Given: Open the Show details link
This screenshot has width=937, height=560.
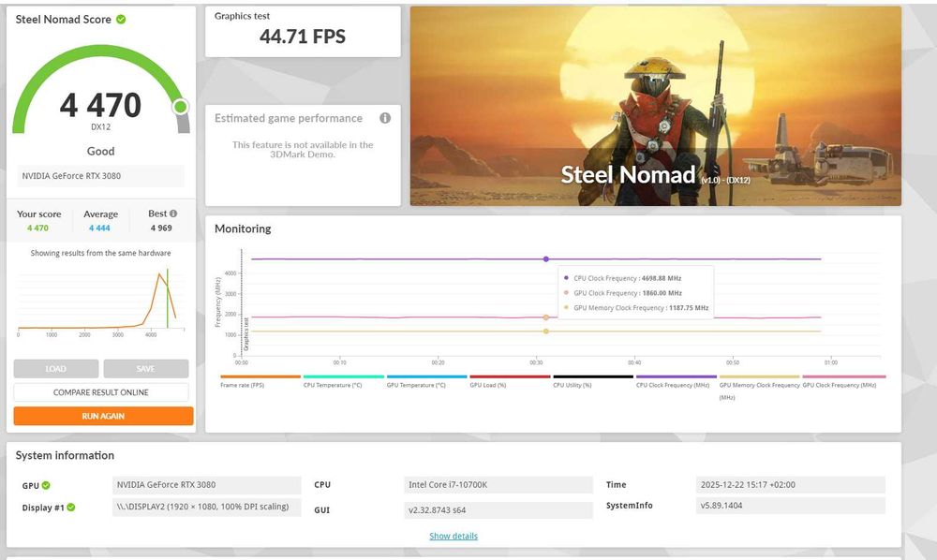Looking at the screenshot, I should [454, 536].
